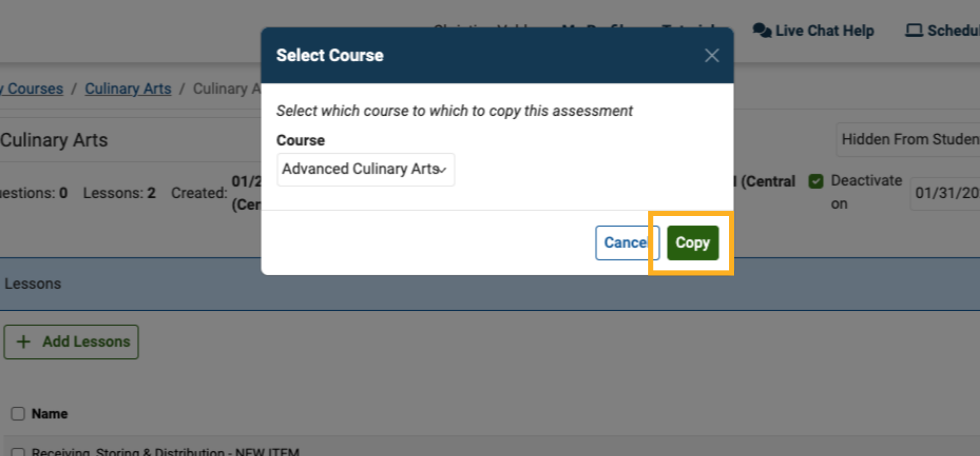Click the Copy button

click(692, 243)
